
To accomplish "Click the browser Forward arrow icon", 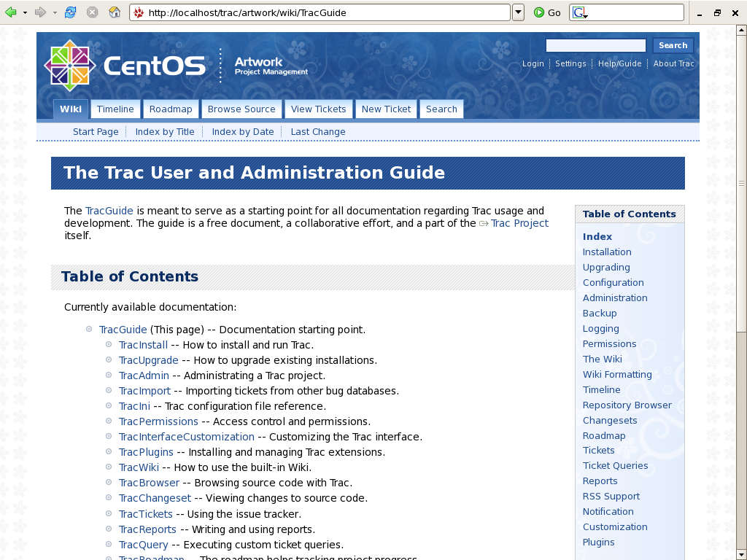I will (x=40, y=12).
